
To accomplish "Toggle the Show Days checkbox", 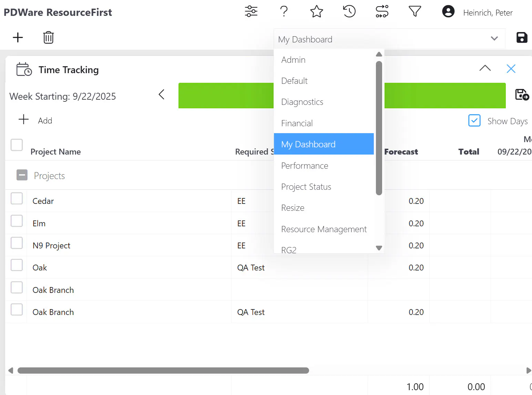I will point(474,120).
